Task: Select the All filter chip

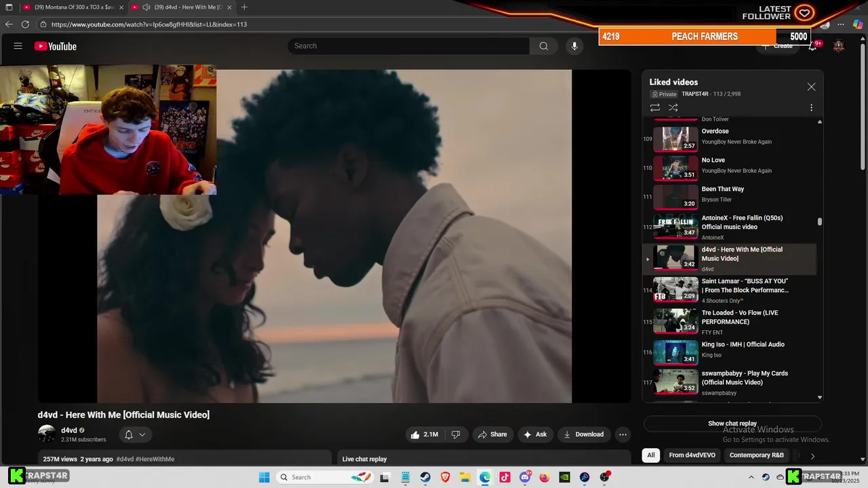Action: click(651, 455)
